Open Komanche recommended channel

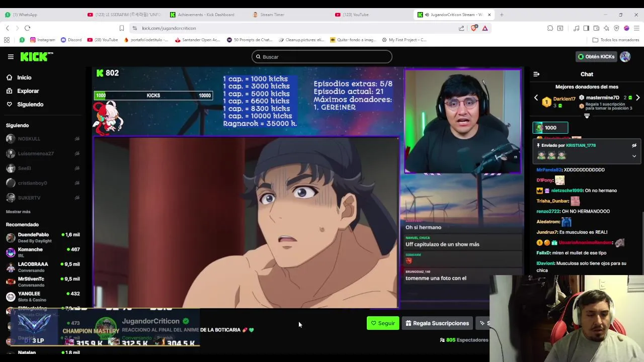tap(43, 252)
